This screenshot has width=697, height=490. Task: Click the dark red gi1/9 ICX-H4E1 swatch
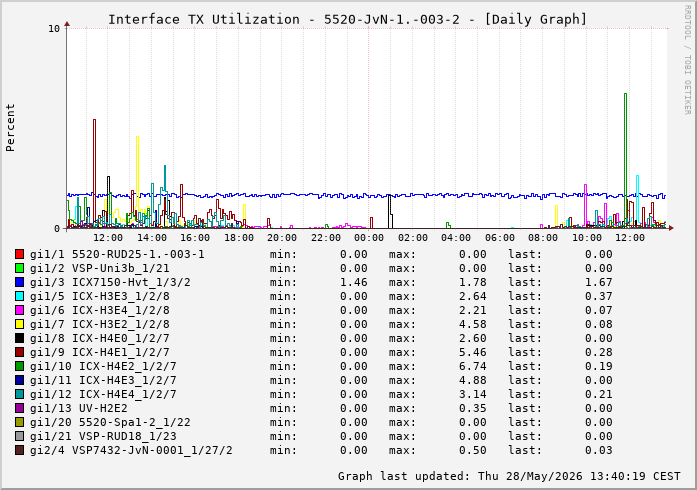[19, 352]
